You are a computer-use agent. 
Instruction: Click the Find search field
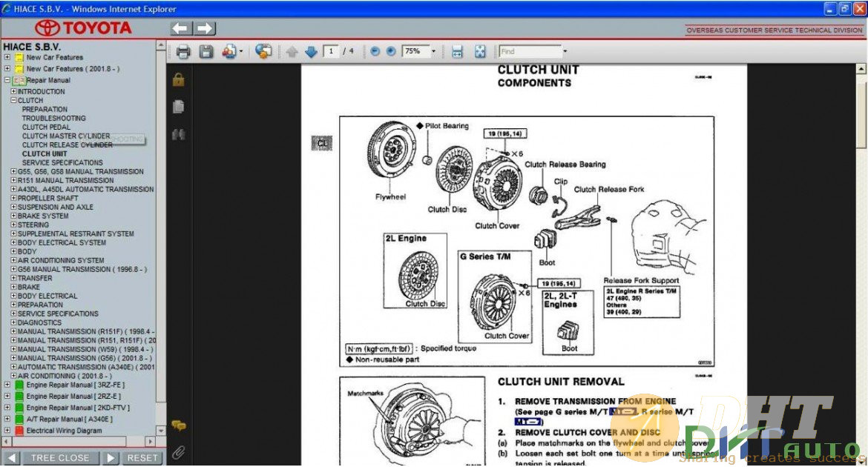529,52
